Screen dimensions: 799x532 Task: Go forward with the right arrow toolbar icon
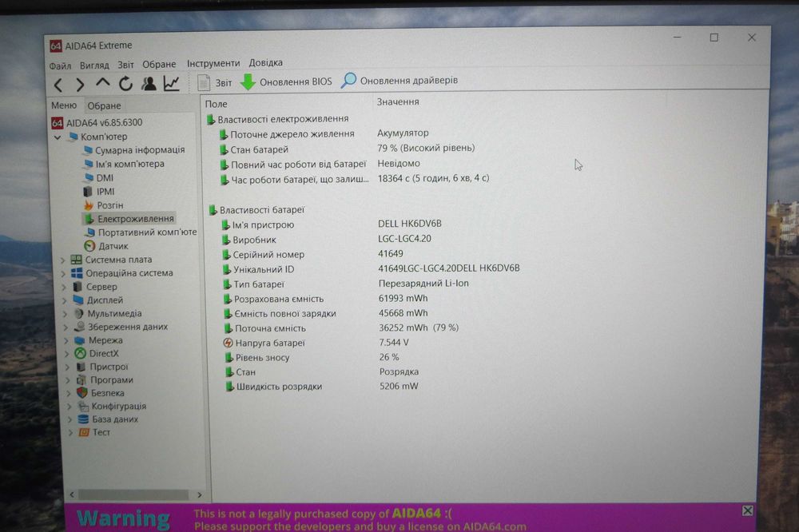pos(80,84)
